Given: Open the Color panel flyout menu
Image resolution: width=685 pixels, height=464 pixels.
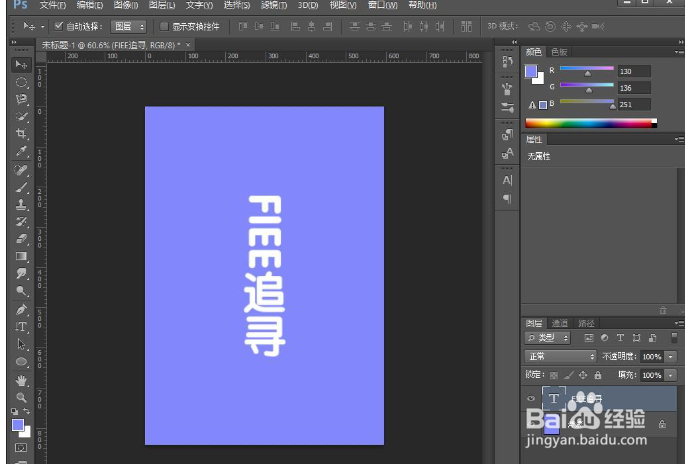Looking at the screenshot, I should click(678, 52).
